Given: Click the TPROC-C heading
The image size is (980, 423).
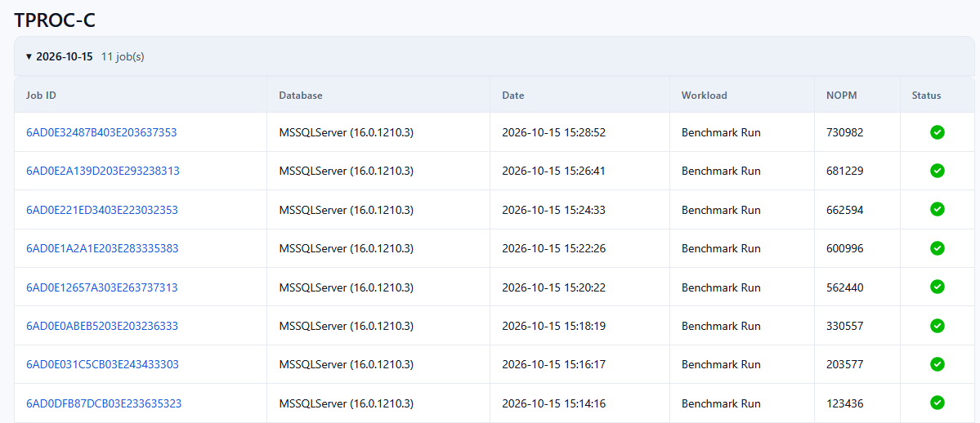Looking at the screenshot, I should pos(55,20).
